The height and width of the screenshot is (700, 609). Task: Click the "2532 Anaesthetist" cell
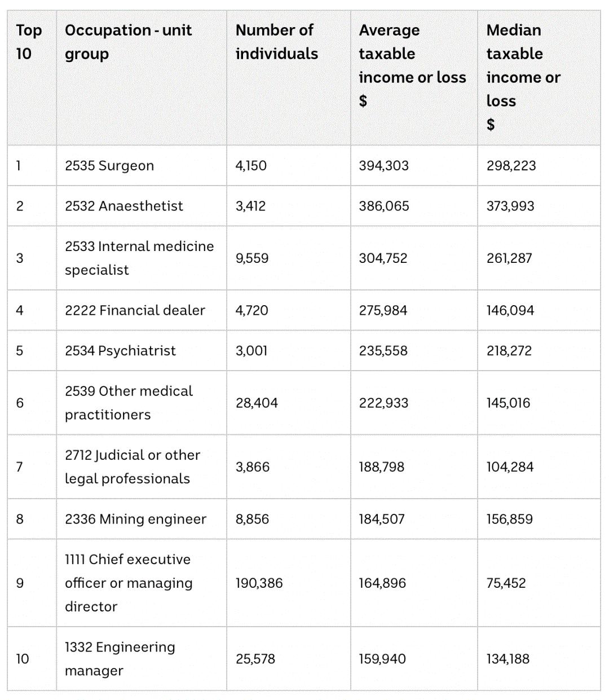tap(124, 206)
